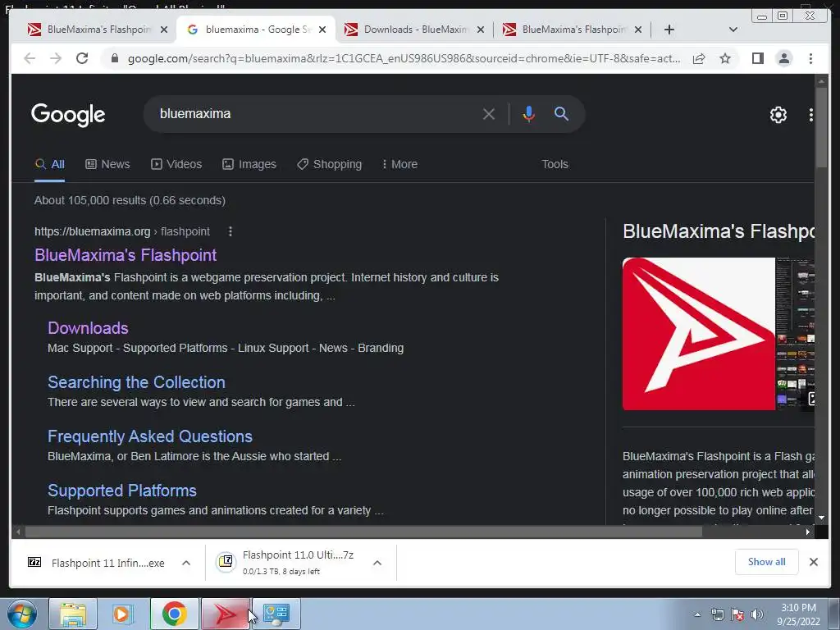Go back to the previous page
840x630 pixels.
point(30,58)
